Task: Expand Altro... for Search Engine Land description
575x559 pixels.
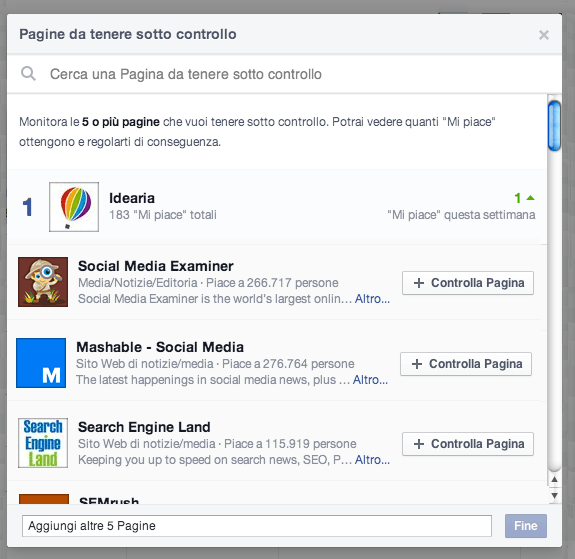Action: coord(372,460)
